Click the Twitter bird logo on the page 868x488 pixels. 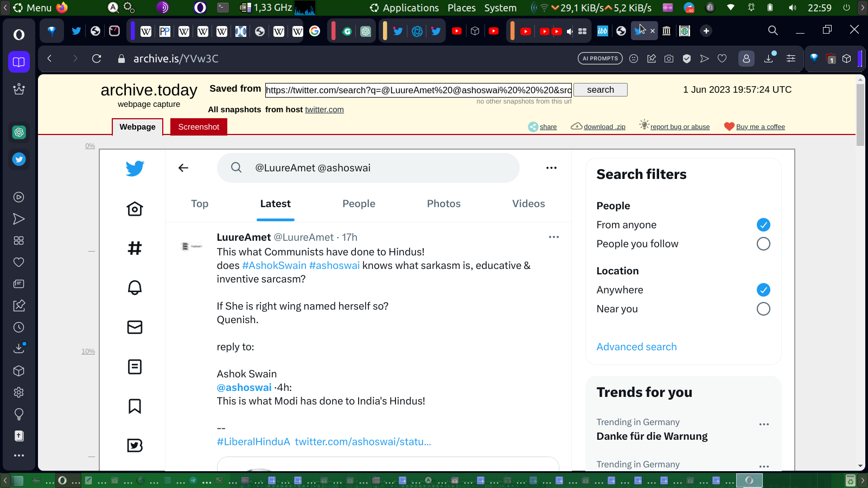135,168
